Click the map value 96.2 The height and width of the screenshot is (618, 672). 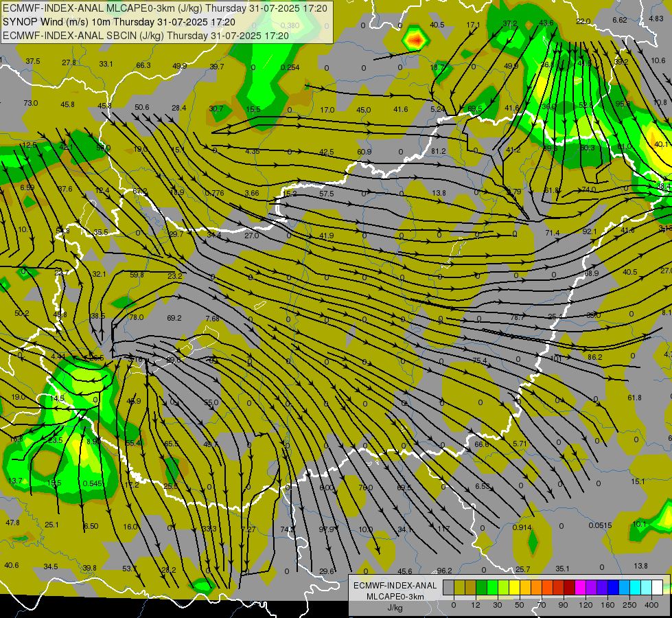(444, 571)
